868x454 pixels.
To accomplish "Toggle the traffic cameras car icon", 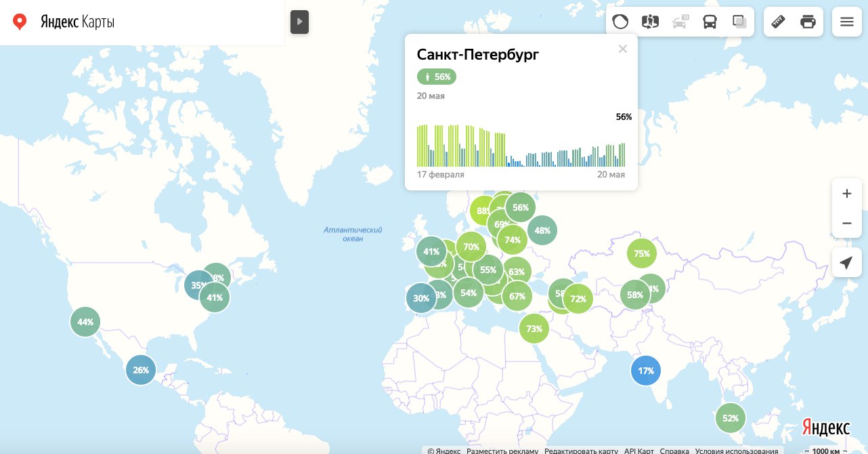I will [680, 22].
